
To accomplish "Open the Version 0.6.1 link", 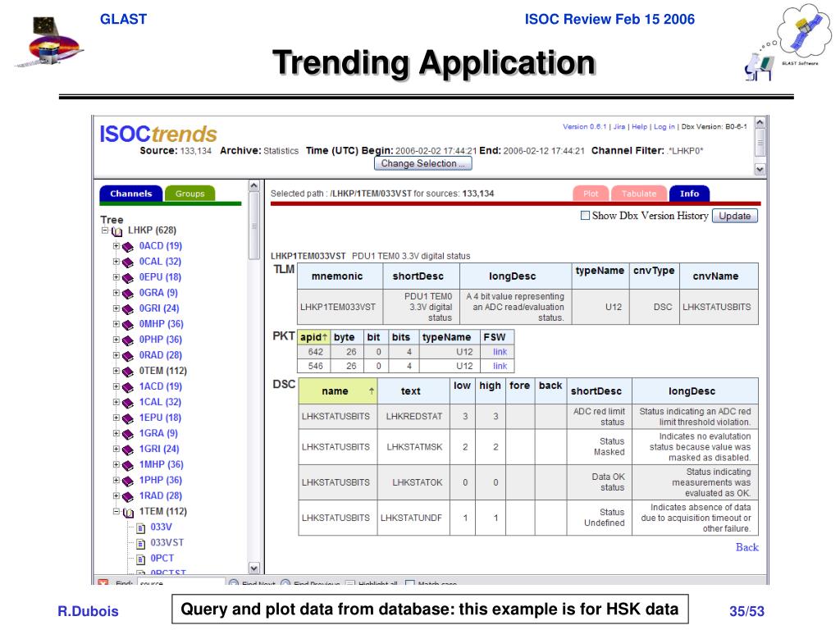I will click(x=584, y=127).
